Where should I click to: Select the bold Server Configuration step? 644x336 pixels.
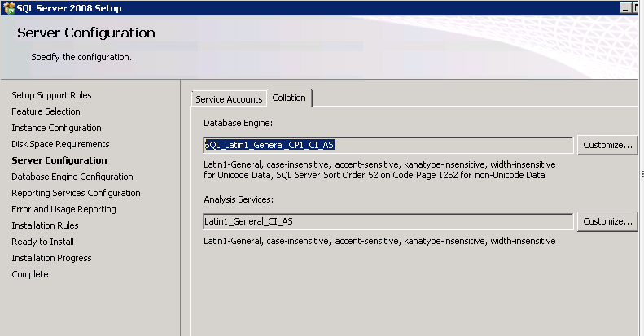[x=59, y=160]
